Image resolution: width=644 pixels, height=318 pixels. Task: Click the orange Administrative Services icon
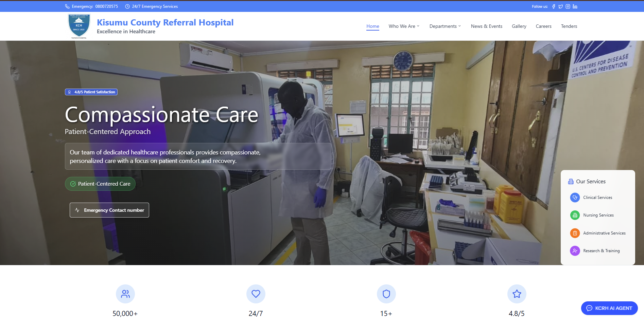pyautogui.click(x=575, y=233)
